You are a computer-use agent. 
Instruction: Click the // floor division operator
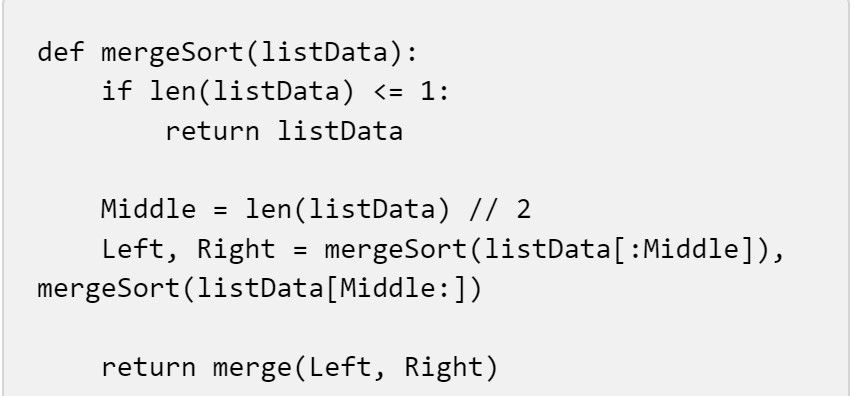(484, 209)
